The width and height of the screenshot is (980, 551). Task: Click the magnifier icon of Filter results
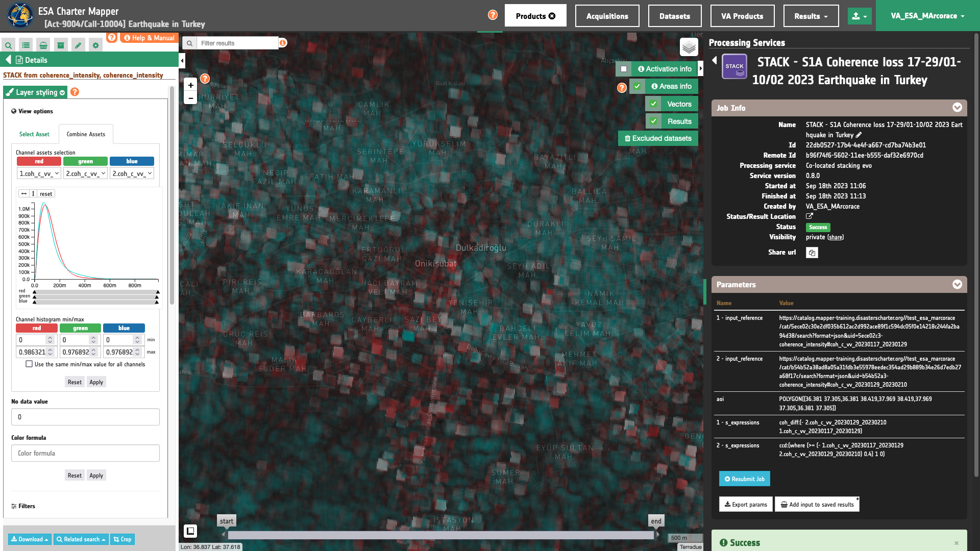(189, 43)
